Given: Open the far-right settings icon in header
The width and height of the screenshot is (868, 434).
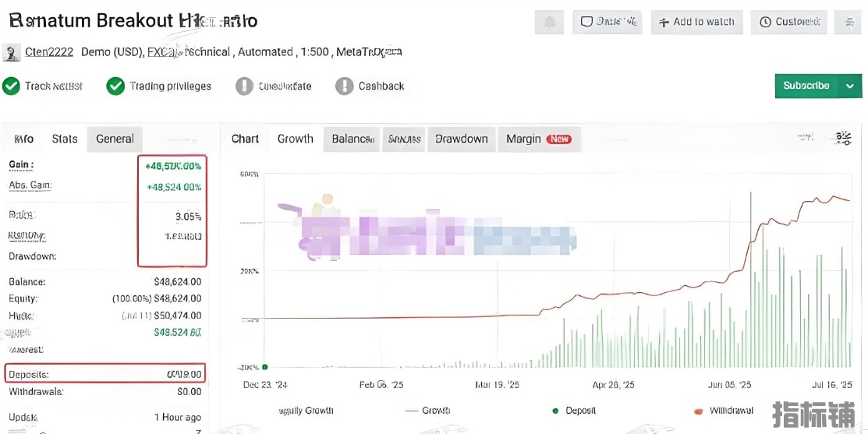Looking at the screenshot, I should (847, 23).
